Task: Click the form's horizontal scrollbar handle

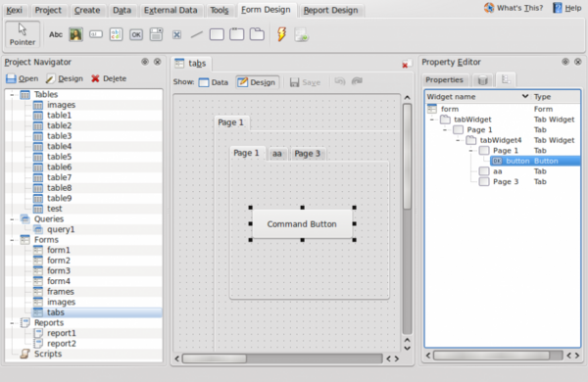Action: [215, 358]
